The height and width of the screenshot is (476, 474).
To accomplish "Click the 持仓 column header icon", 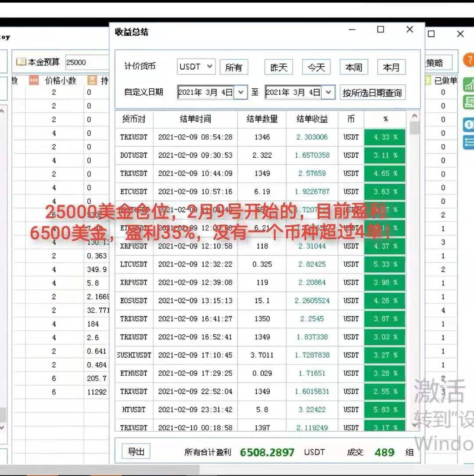I will tap(93, 80).
